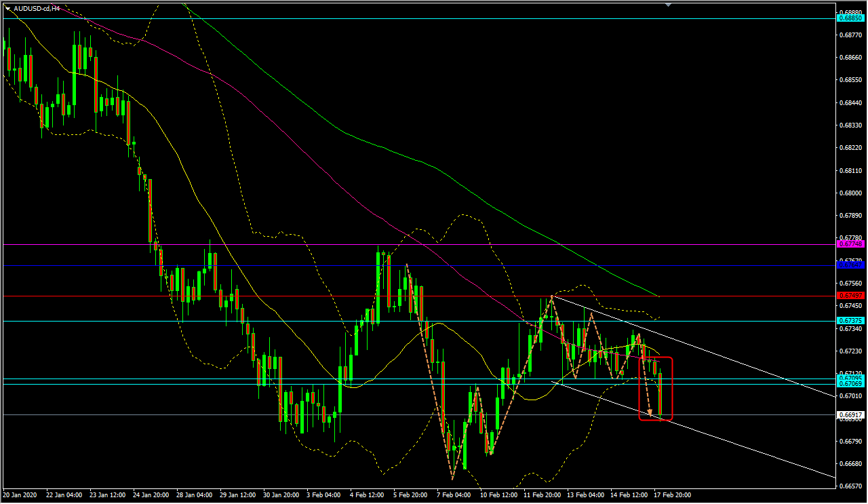Click the 30 Jan 20:00 time label
This screenshot has height=504, width=868.
tap(282, 495)
